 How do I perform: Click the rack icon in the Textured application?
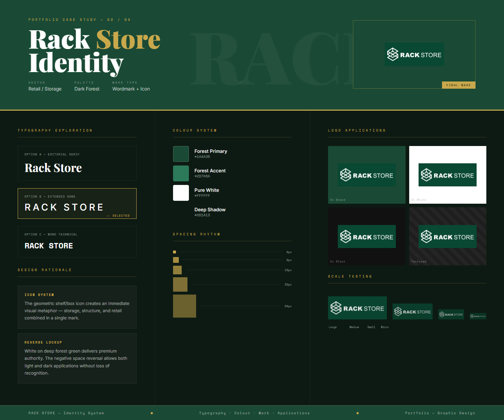[x=426, y=236]
